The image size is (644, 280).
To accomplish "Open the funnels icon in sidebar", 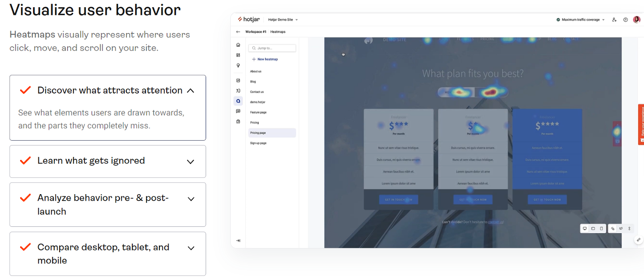I will (238, 91).
